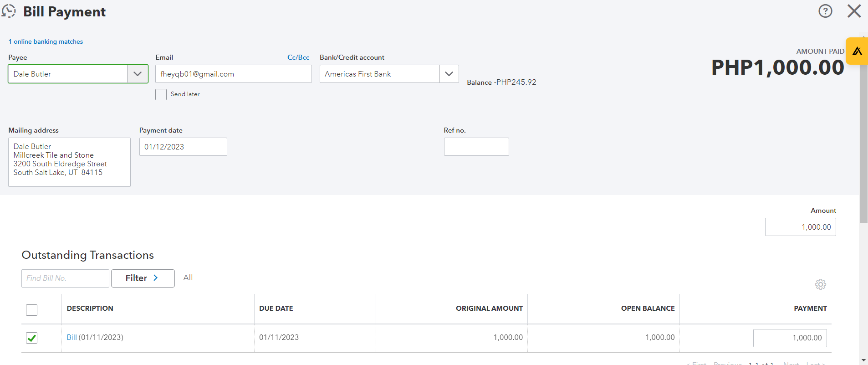The height and width of the screenshot is (365, 868).
Task: Open the recent transactions history icon
Action: pos(9,11)
